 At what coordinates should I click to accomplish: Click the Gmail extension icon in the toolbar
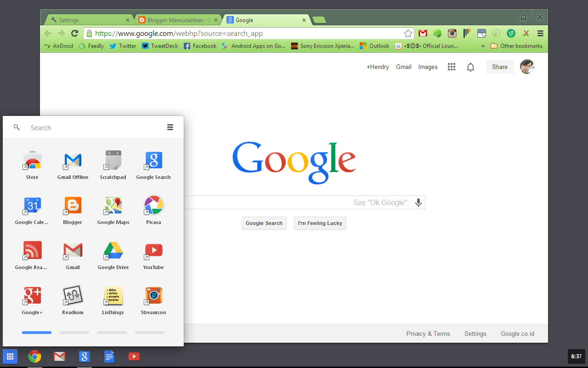(x=423, y=33)
